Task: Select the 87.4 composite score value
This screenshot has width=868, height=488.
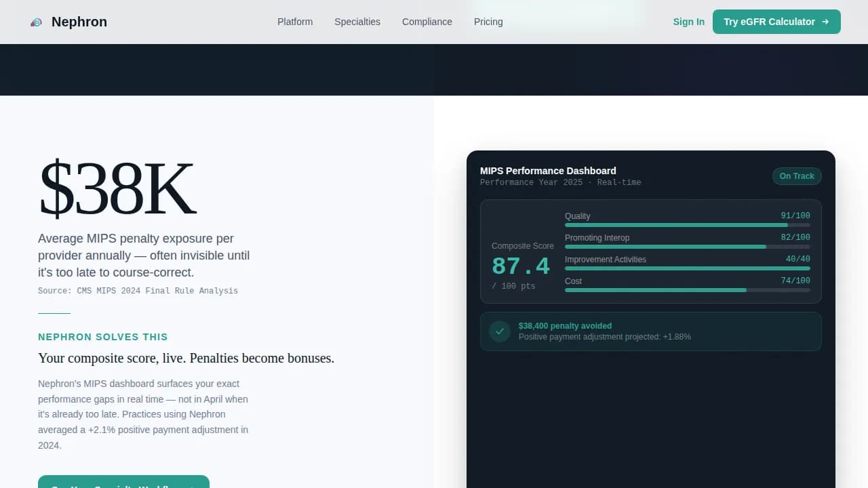Action: [521, 266]
